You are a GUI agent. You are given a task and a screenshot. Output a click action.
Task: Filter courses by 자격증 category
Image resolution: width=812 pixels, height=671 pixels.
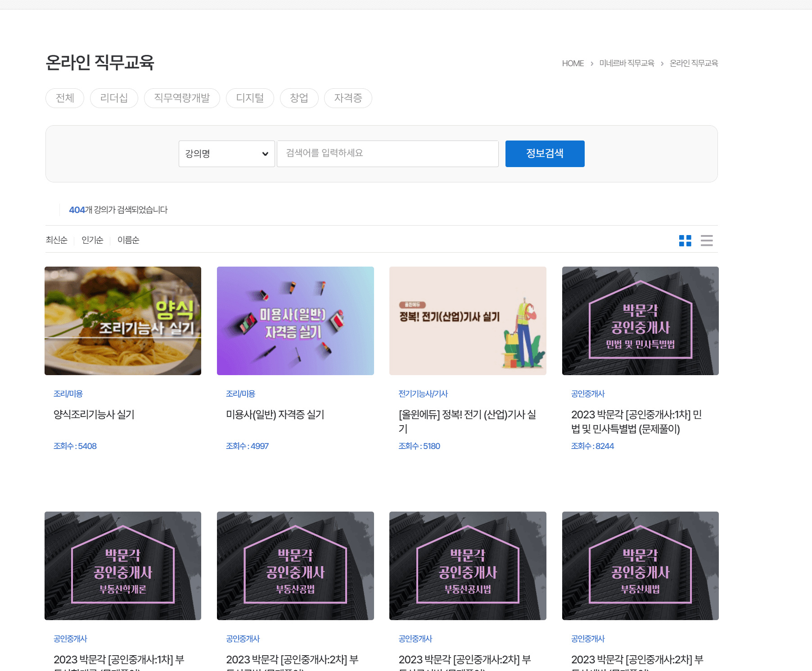point(348,98)
